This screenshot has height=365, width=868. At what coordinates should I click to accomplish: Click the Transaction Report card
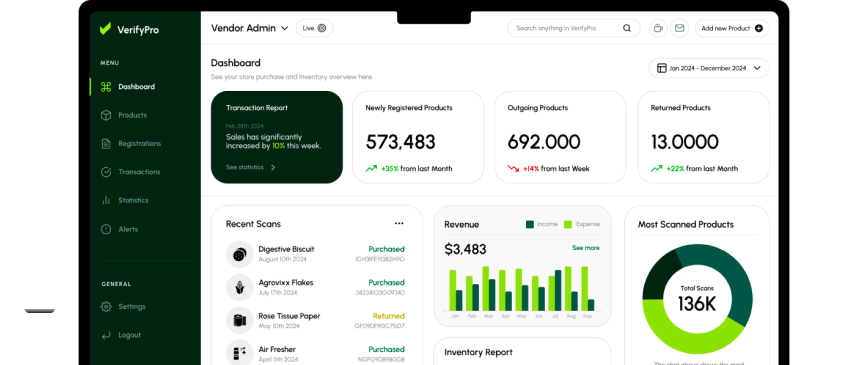click(x=277, y=137)
